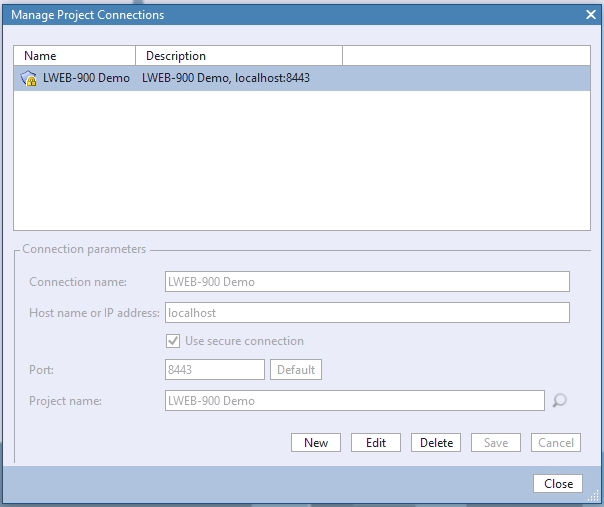Click the Description column header

[239, 56]
